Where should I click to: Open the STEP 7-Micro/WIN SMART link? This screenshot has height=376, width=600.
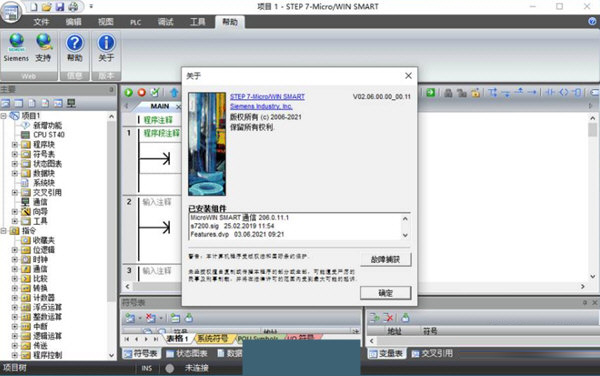click(267, 96)
